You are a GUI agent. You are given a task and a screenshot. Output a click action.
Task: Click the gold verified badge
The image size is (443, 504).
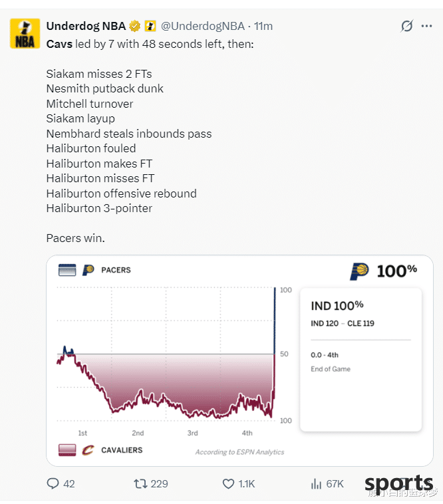135,26
